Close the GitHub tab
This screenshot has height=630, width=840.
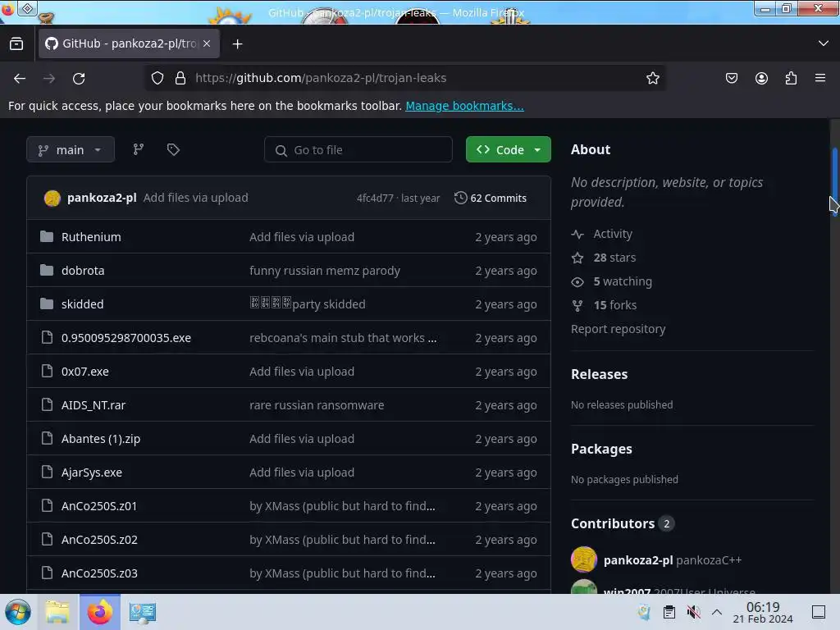tap(207, 43)
